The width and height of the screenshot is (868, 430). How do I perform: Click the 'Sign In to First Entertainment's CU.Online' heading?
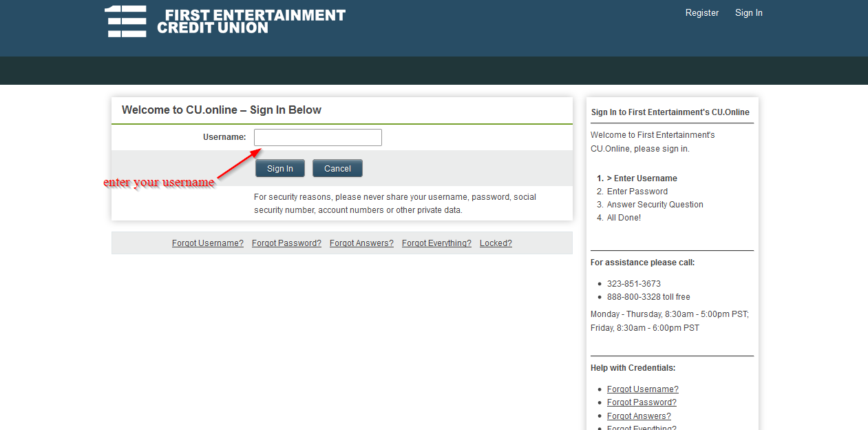point(670,112)
